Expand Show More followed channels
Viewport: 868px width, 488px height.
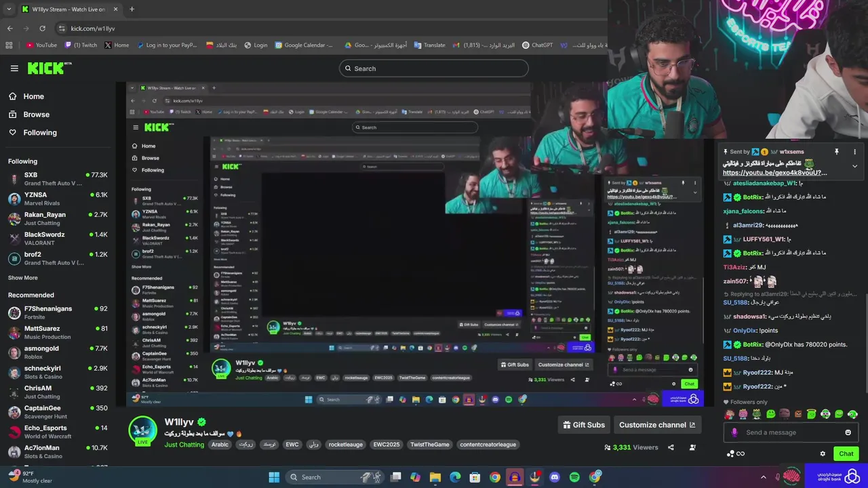click(23, 278)
